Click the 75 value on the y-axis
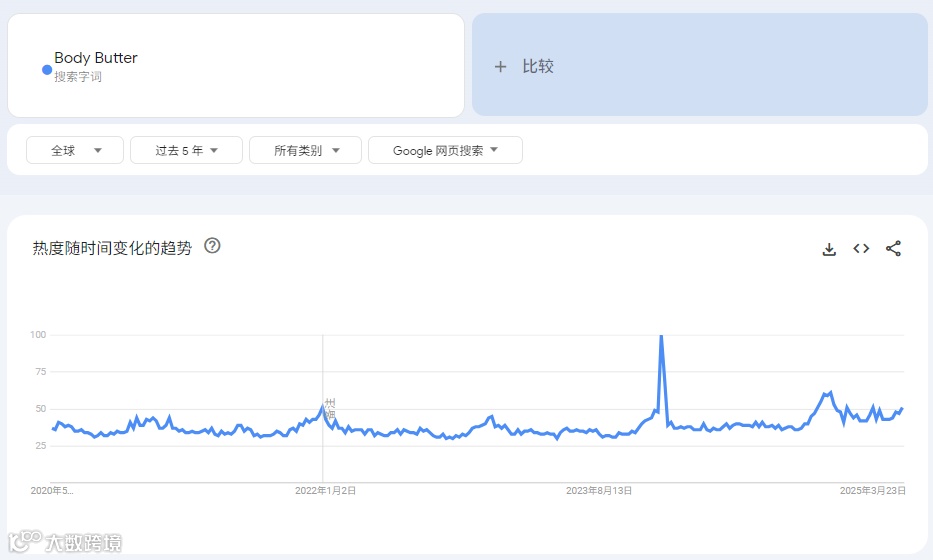 [40, 371]
